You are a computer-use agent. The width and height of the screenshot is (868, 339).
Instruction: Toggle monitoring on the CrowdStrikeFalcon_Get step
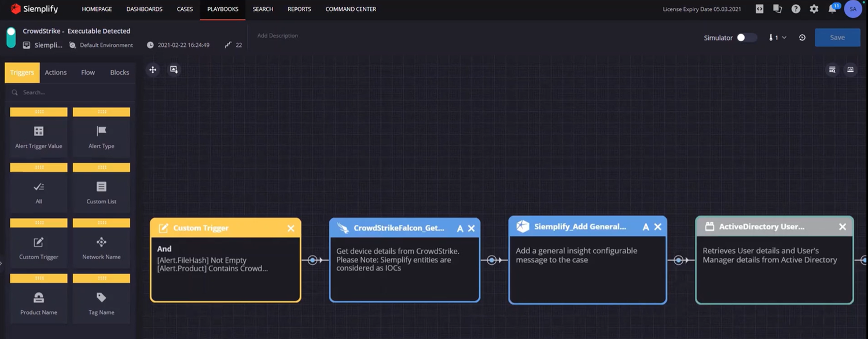pyautogui.click(x=459, y=228)
